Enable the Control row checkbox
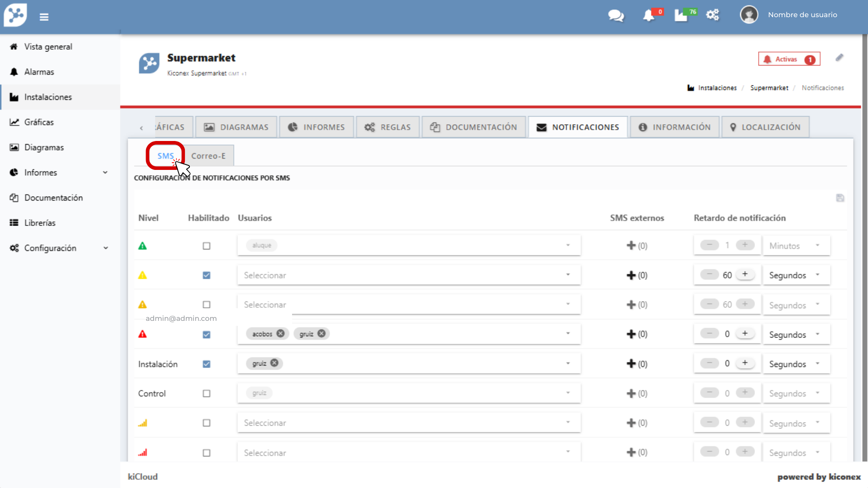 [x=207, y=394]
